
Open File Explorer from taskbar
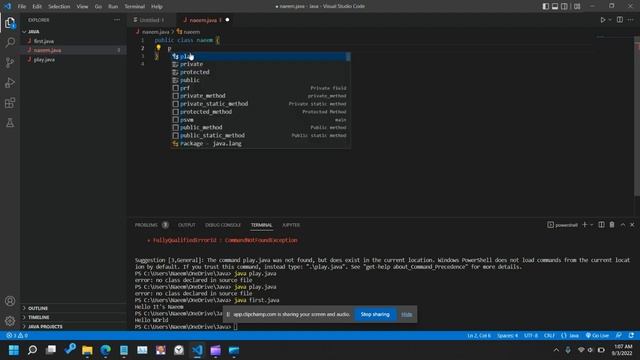pos(87,350)
